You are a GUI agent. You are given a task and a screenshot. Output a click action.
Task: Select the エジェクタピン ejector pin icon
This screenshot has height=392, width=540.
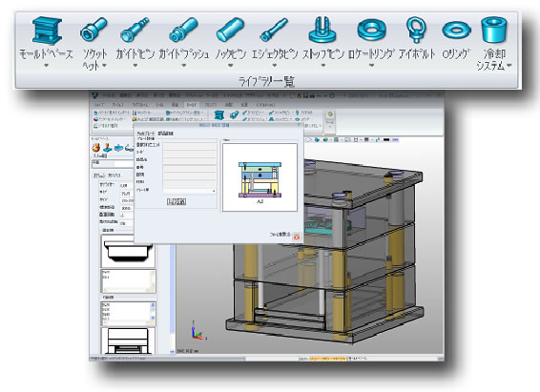274,30
